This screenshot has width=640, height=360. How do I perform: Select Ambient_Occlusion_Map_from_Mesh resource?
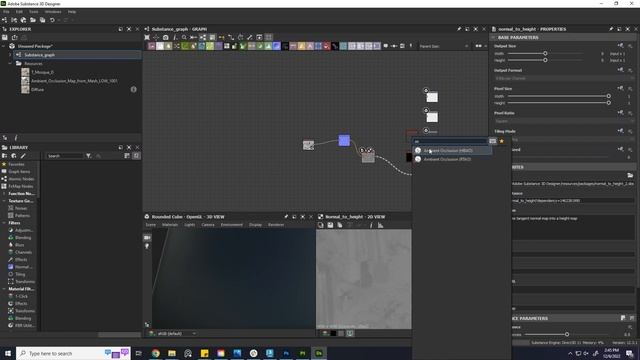click(74, 81)
